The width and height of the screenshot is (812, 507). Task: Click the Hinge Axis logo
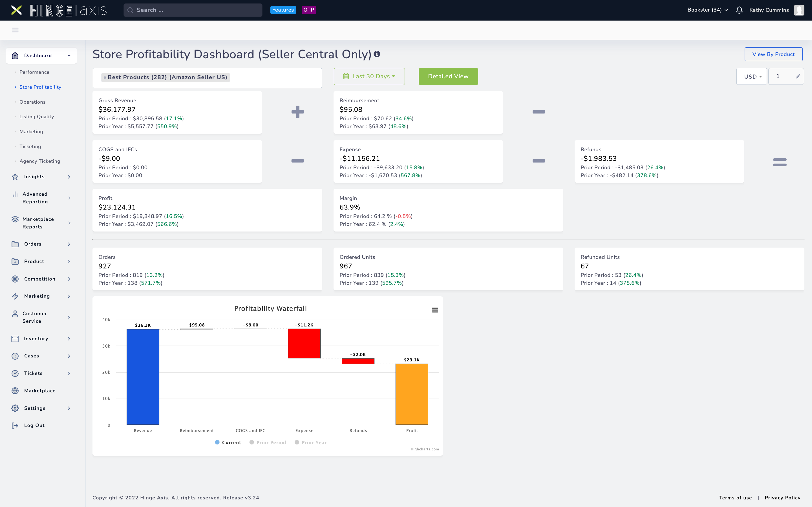59,10
